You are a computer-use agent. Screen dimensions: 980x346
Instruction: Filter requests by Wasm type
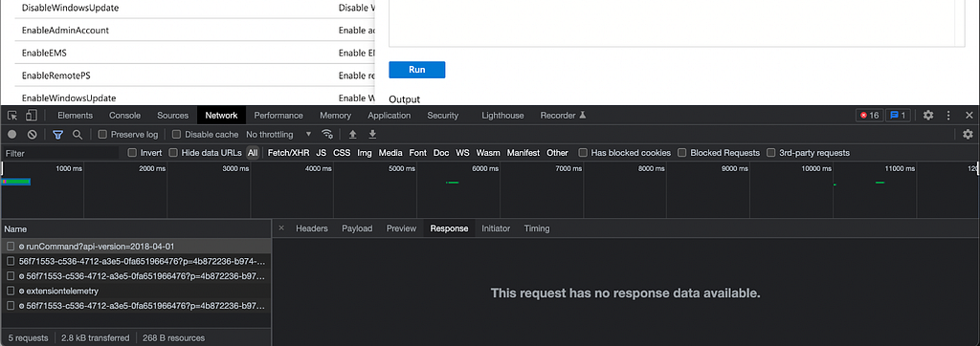(488, 153)
